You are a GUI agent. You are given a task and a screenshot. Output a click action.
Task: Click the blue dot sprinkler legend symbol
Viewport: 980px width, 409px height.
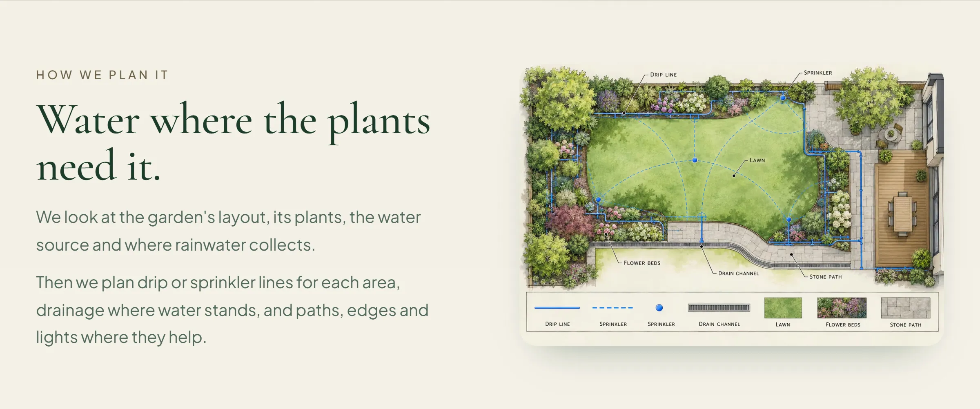(x=659, y=308)
